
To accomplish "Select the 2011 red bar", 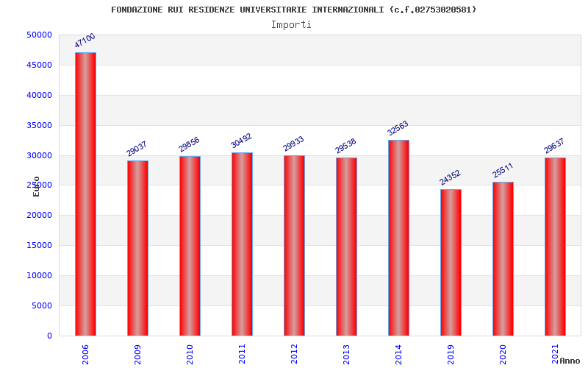I will (242, 244).
